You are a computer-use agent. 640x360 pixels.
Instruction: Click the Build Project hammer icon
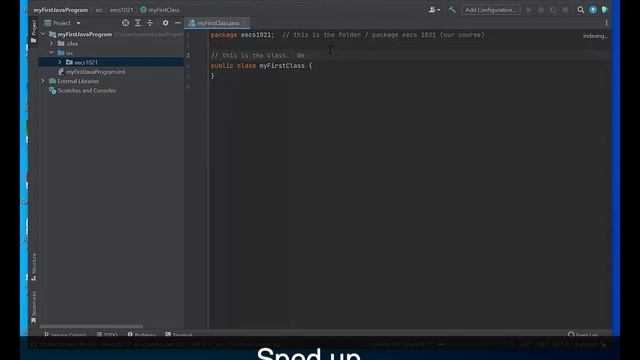point(452,10)
